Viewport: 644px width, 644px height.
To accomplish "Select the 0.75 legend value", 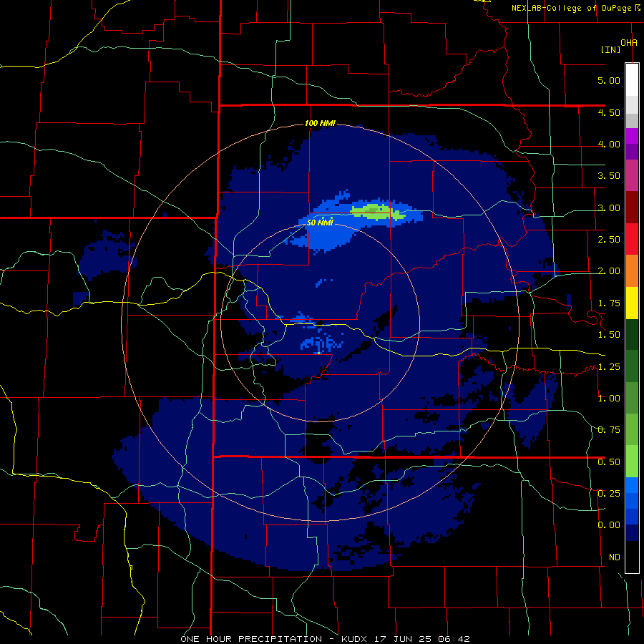I will pos(609,430).
